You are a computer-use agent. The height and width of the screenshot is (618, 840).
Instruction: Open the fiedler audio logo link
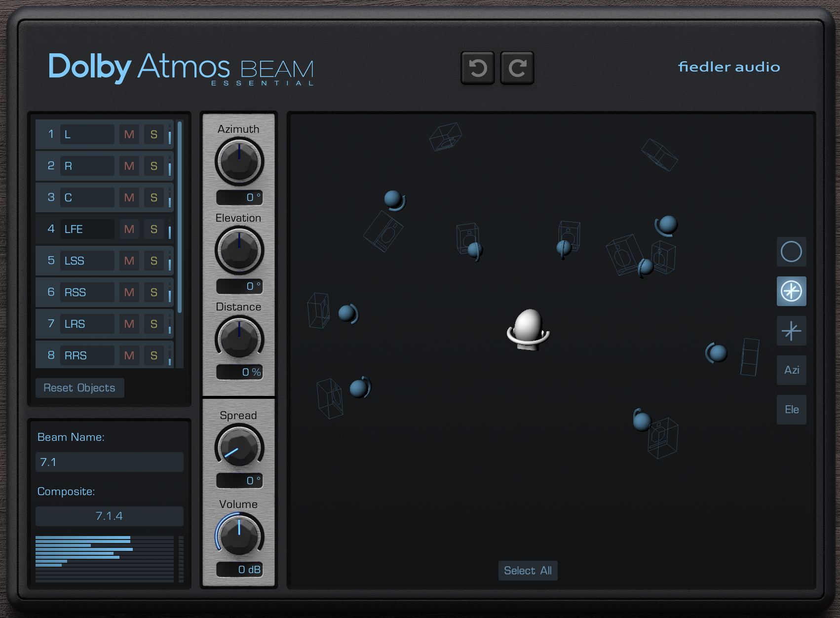[729, 67]
